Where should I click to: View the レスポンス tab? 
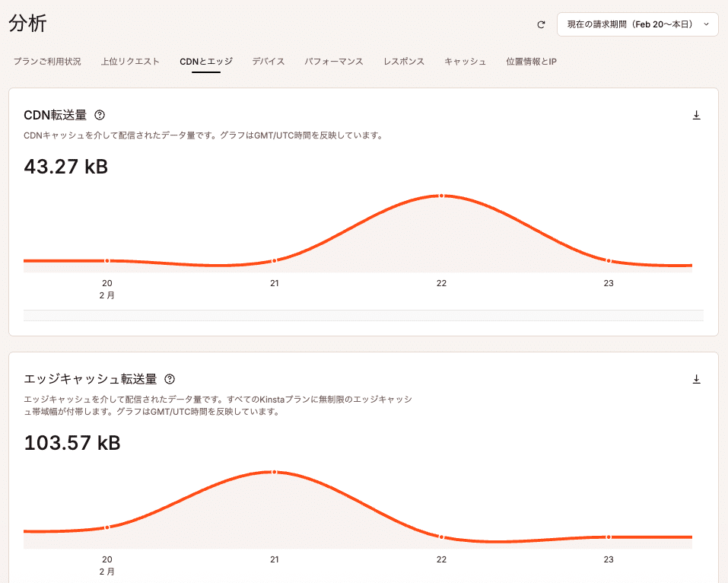coord(404,62)
